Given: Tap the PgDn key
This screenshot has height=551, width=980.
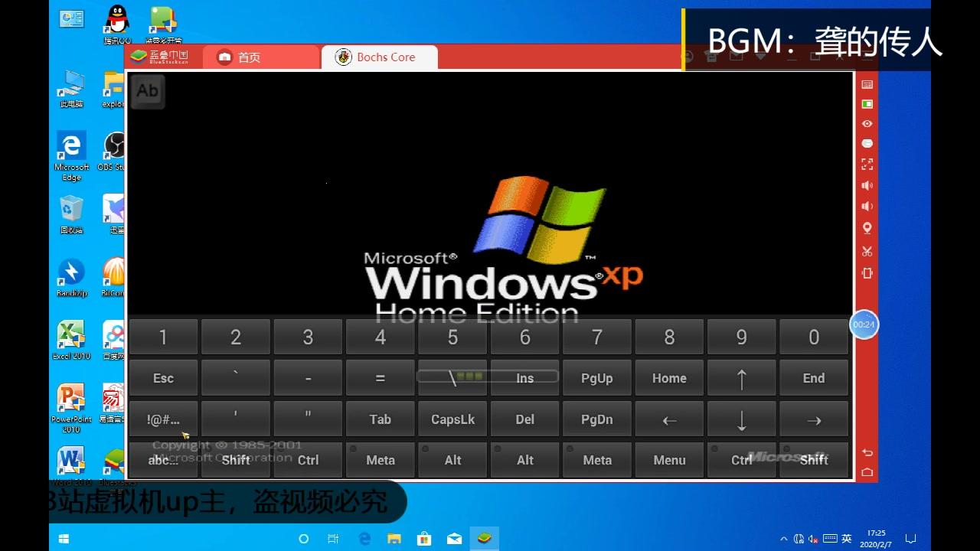Looking at the screenshot, I should (x=597, y=419).
